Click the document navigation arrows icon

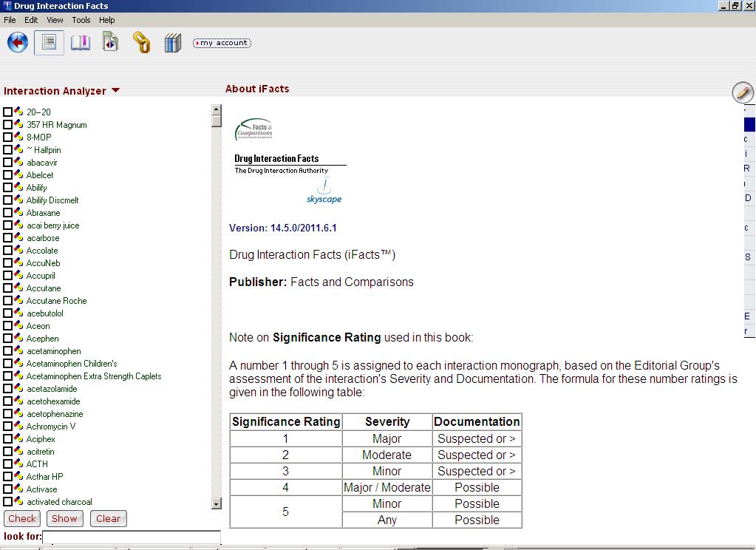click(x=110, y=43)
